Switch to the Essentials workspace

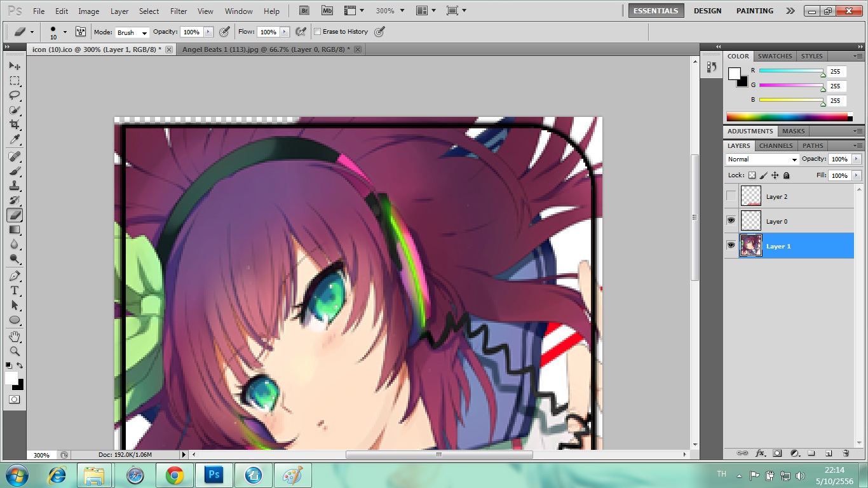click(656, 11)
